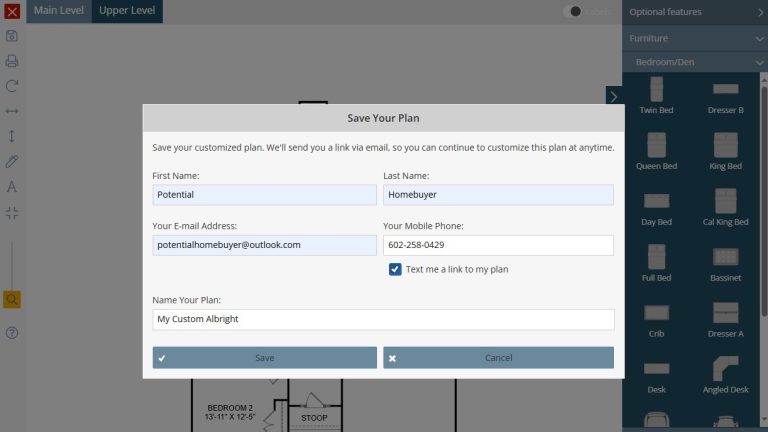Open the help question mark icon
The image size is (768, 432).
(12, 333)
